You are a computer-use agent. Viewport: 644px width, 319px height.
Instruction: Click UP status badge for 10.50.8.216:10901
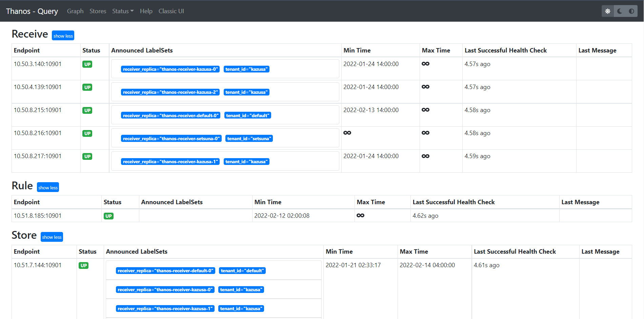(x=87, y=133)
